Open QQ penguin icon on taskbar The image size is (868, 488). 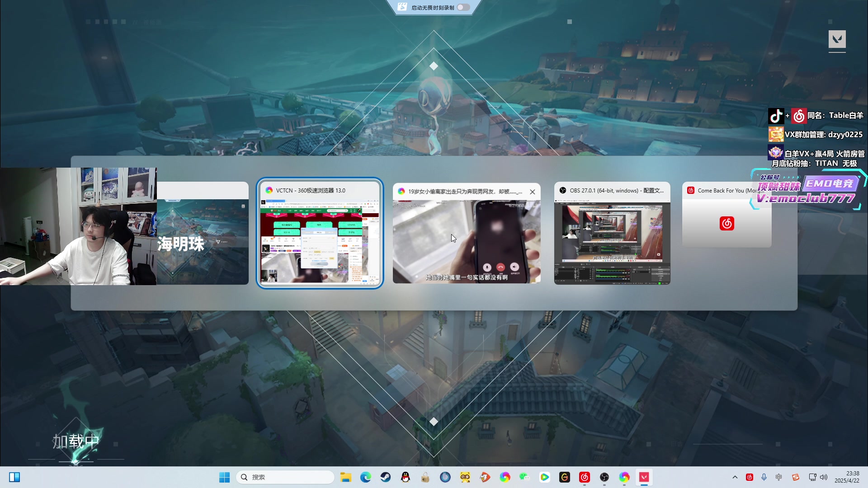pyautogui.click(x=406, y=477)
